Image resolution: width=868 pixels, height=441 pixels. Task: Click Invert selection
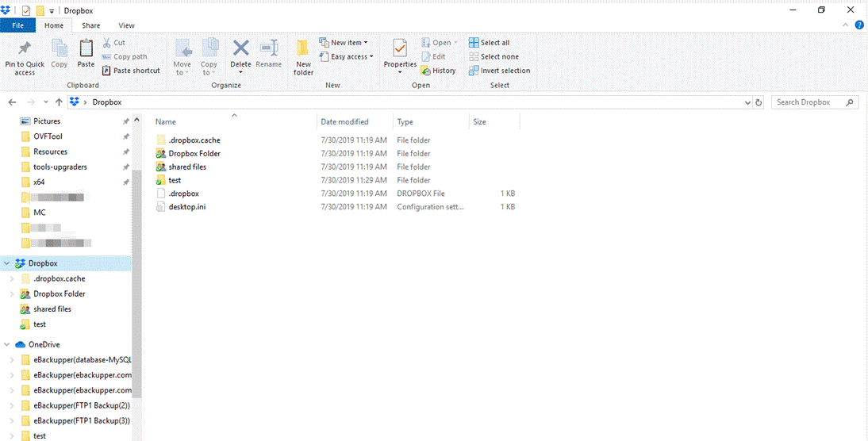coord(499,71)
